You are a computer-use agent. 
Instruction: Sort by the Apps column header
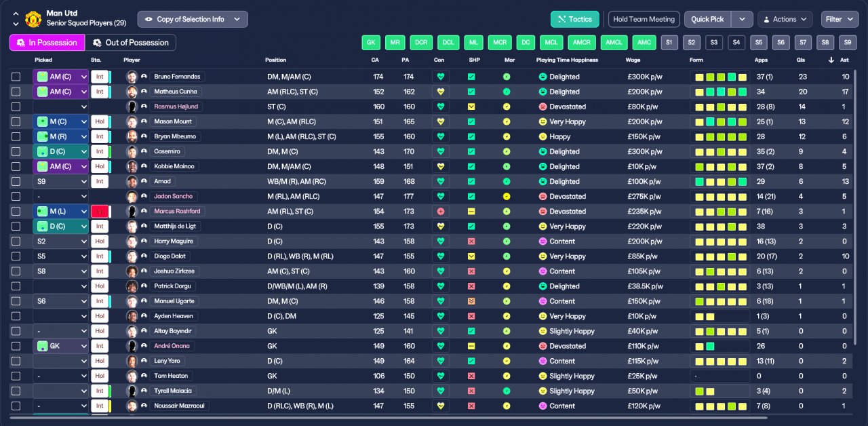pyautogui.click(x=761, y=60)
